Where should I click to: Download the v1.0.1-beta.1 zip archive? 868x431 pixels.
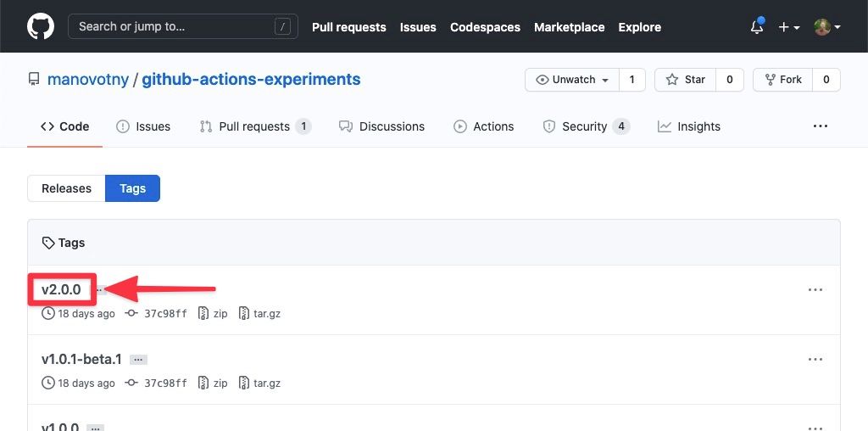point(213,383)
